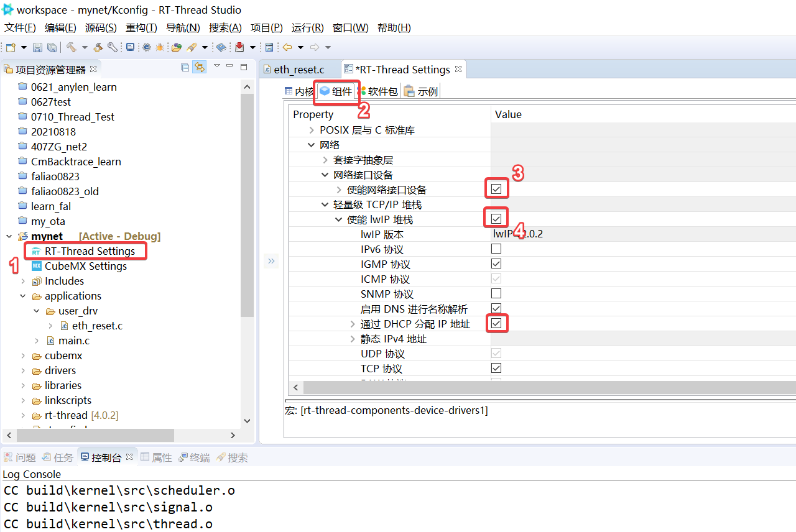
Task: Click the blue book help icon
Action: [x=221, y=47]
